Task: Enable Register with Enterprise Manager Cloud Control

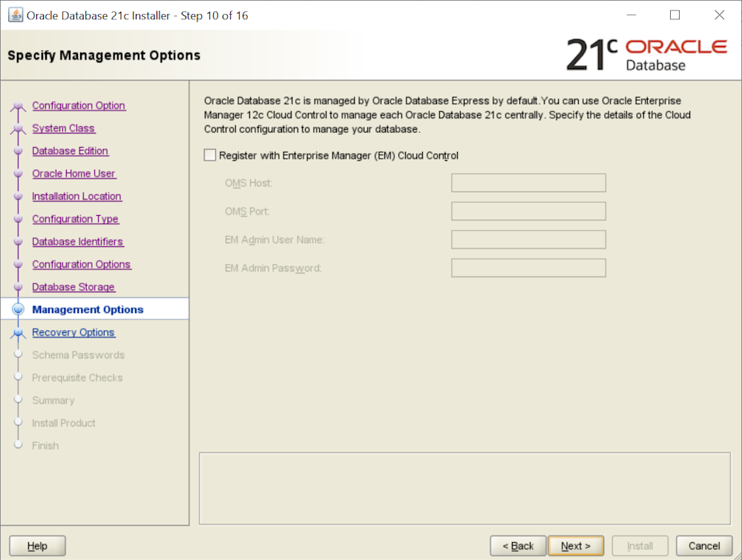Action: (210, 156)
